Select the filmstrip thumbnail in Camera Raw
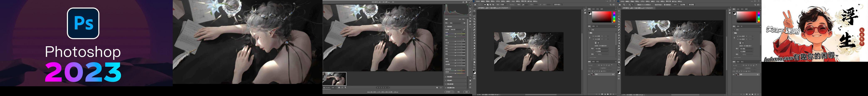 (x=334, y=79)
